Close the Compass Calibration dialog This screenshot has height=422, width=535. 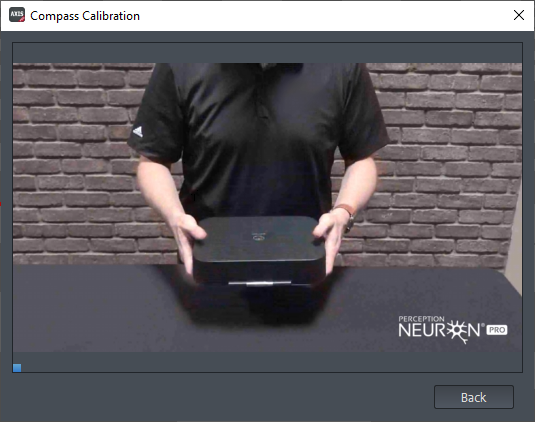(x=519, y=15)
